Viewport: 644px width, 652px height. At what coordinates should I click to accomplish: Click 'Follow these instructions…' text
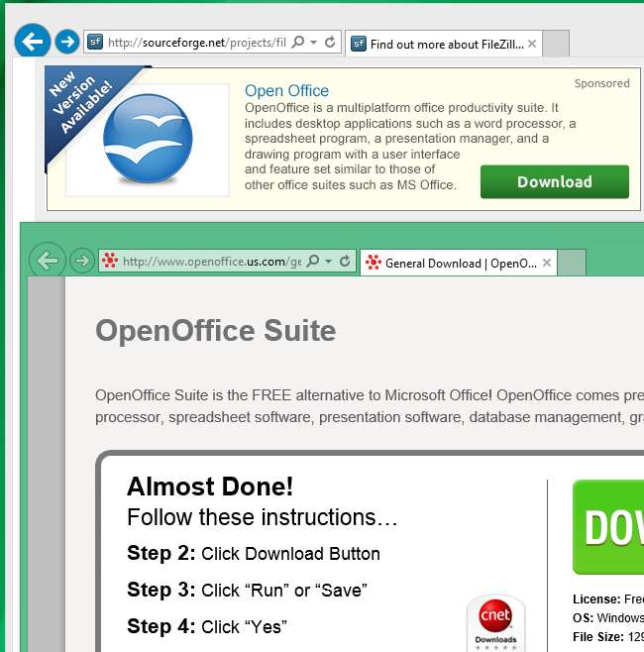pos(263,517)
